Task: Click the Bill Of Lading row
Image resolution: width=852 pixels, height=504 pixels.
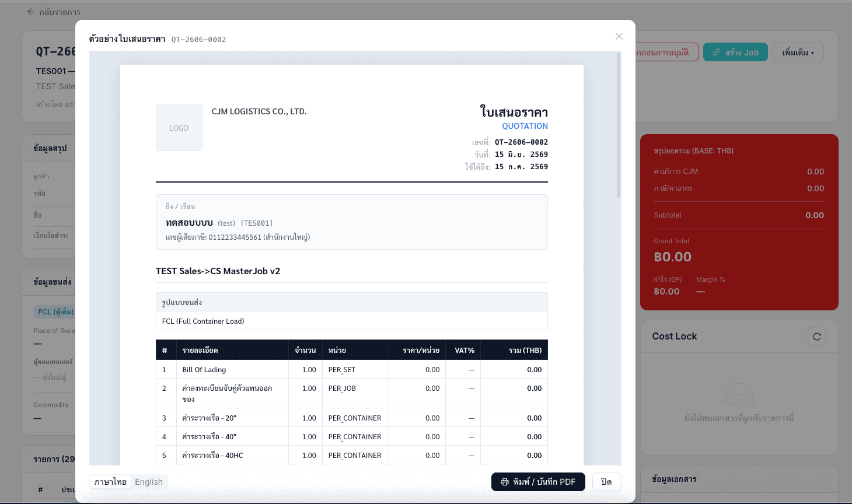Action: 352,370
